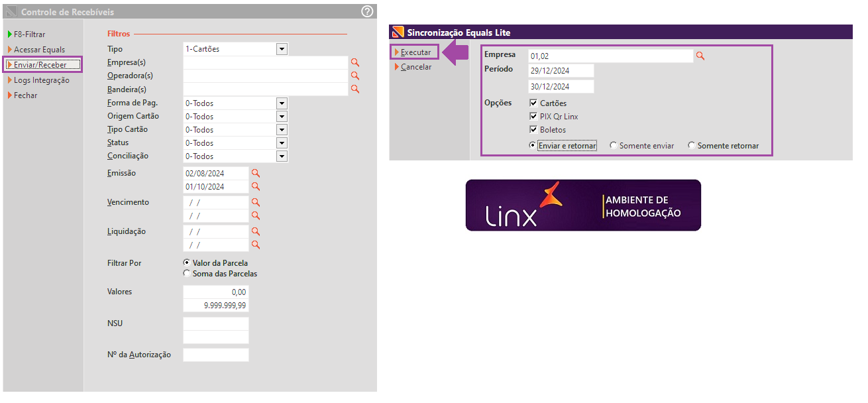Image resolution: width=868 pixels, height=403 pixels.
Task: Expand the Tipo Cartão dropdown
Action: pyautogui.click(x=282, y=130)
